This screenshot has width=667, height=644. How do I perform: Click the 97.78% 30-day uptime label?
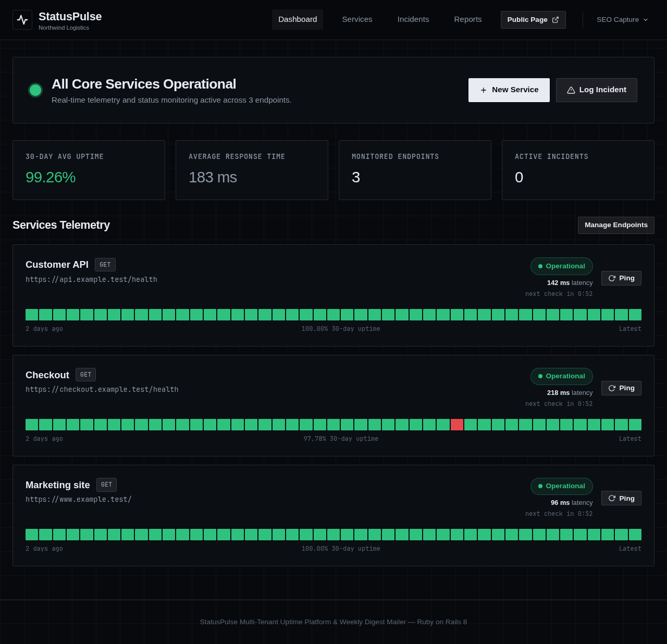341,439
